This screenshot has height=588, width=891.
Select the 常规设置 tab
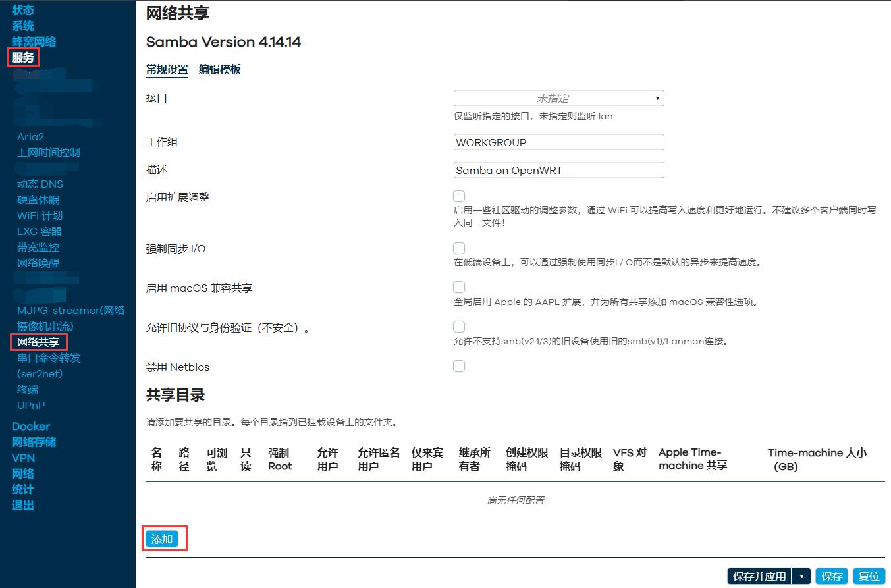(x=167, y=70)
